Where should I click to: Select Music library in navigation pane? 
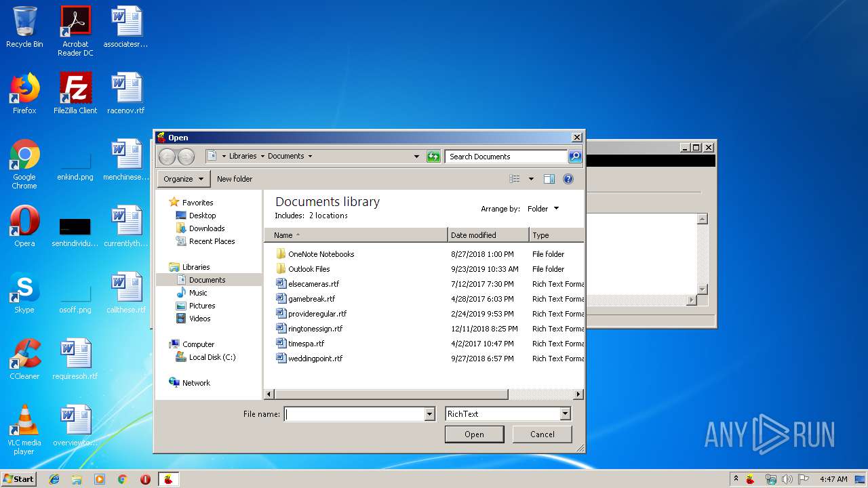tap(198, 293)
